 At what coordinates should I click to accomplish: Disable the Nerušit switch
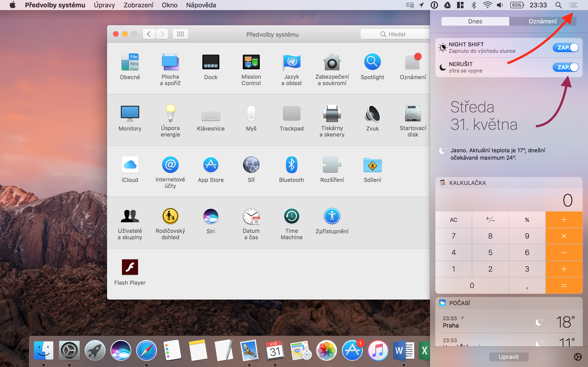click(565, 67)
